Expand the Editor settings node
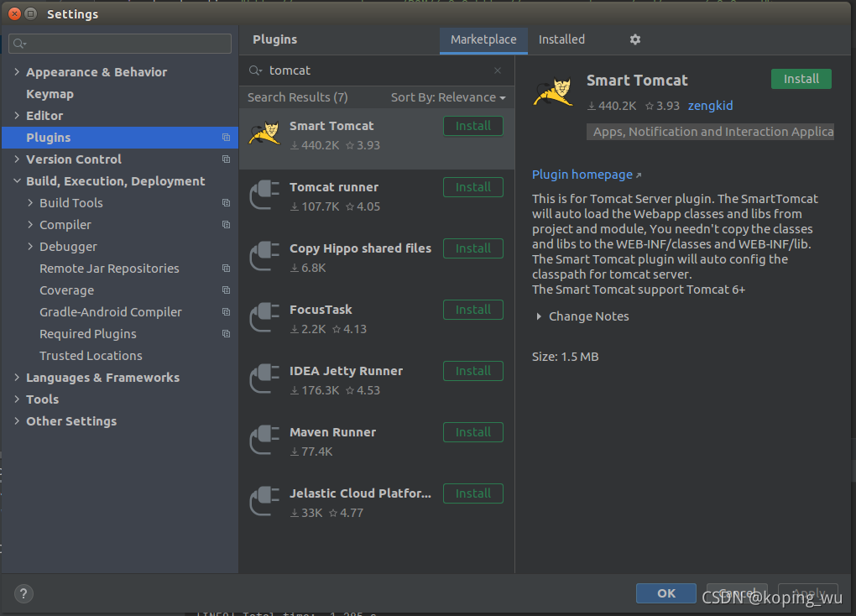The image size is (856, 616). (17, 115)
